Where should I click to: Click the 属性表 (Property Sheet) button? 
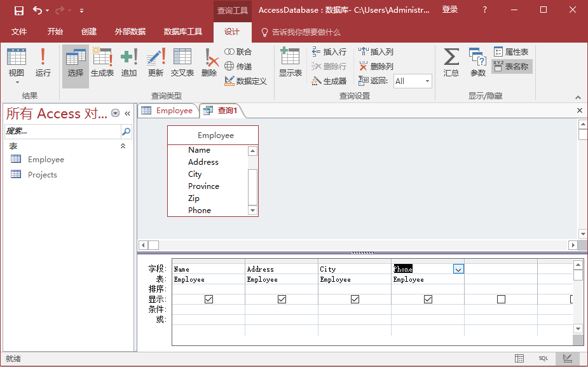tap(511, 52)
